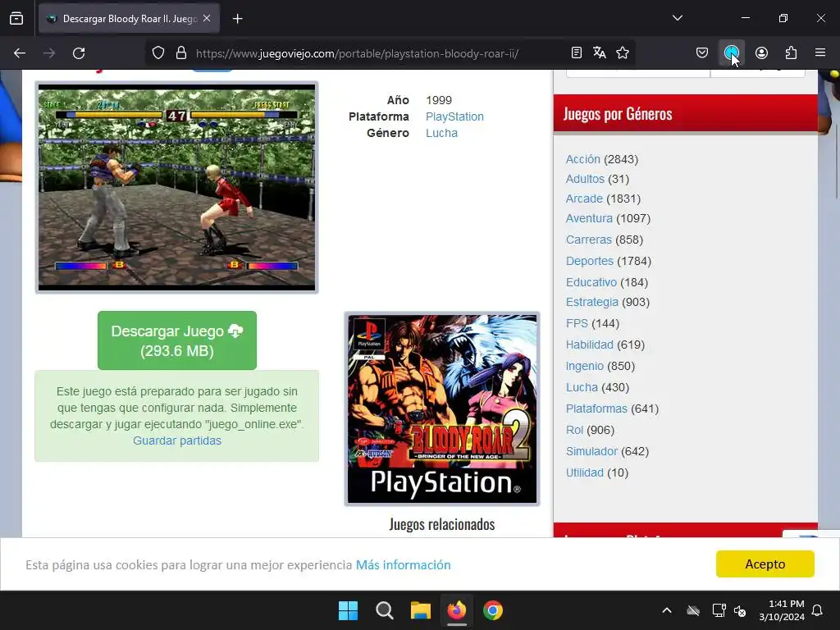Click the address bar URL field
The width and height of the screenshot is (840, 630).
tap(357, 53)
